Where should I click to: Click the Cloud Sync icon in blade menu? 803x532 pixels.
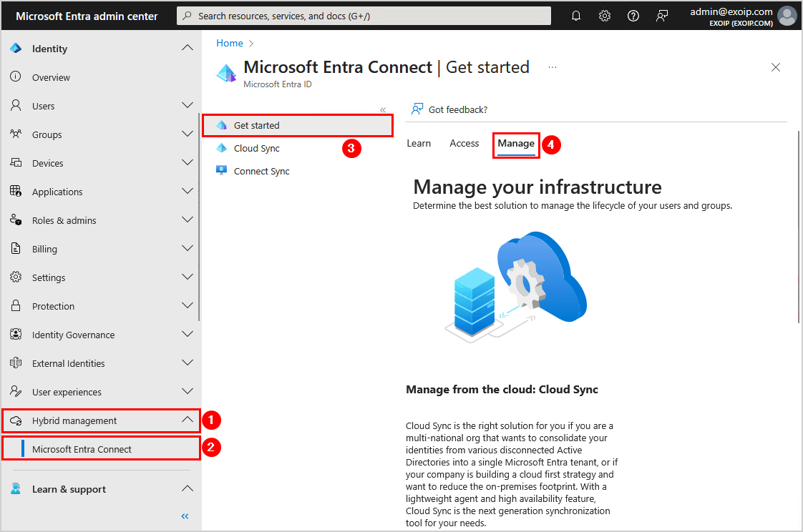[x=222, y=148]
